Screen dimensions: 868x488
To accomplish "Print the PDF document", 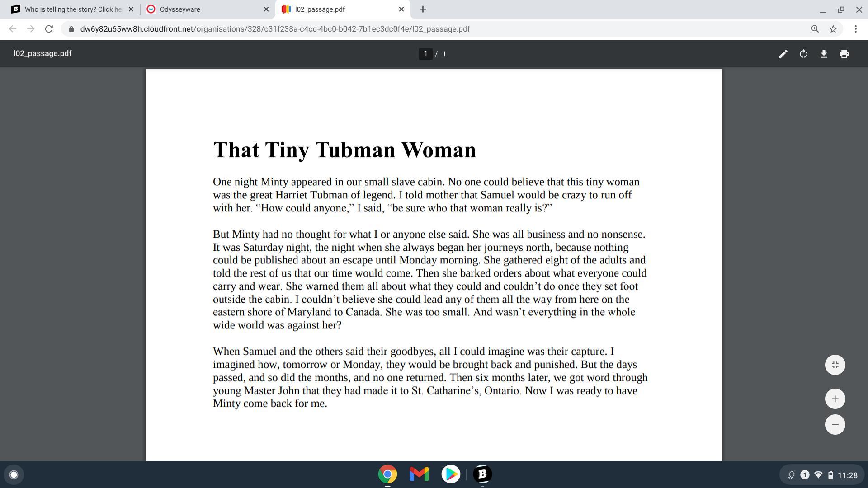I will [x=844, y=54].
